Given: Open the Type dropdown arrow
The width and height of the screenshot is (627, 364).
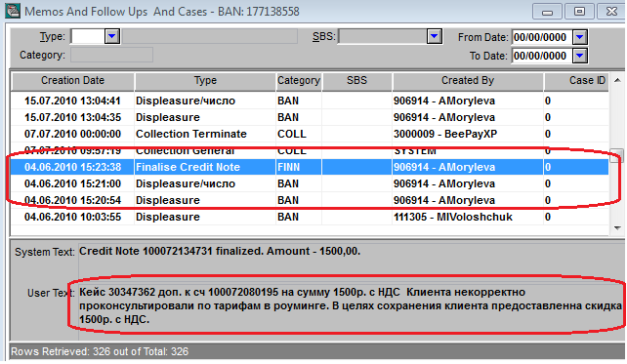Looking at the screenshot, I should tap(112, 36).
